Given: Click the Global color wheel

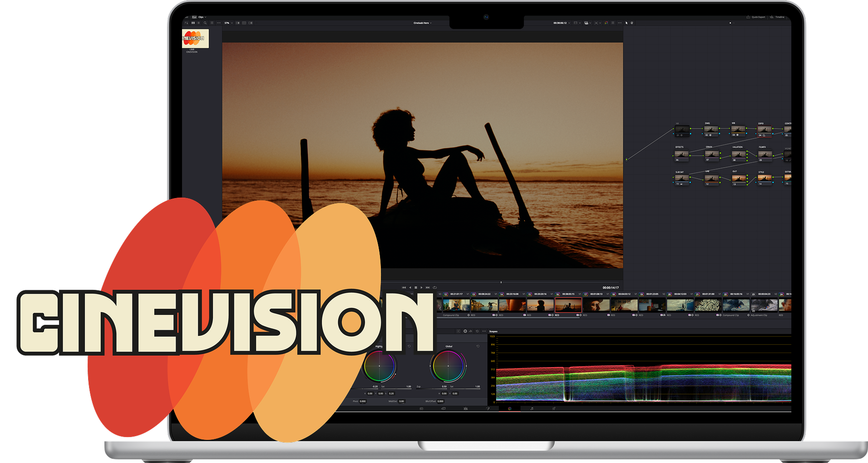Looking at the screenshot, I should point(448,367).
